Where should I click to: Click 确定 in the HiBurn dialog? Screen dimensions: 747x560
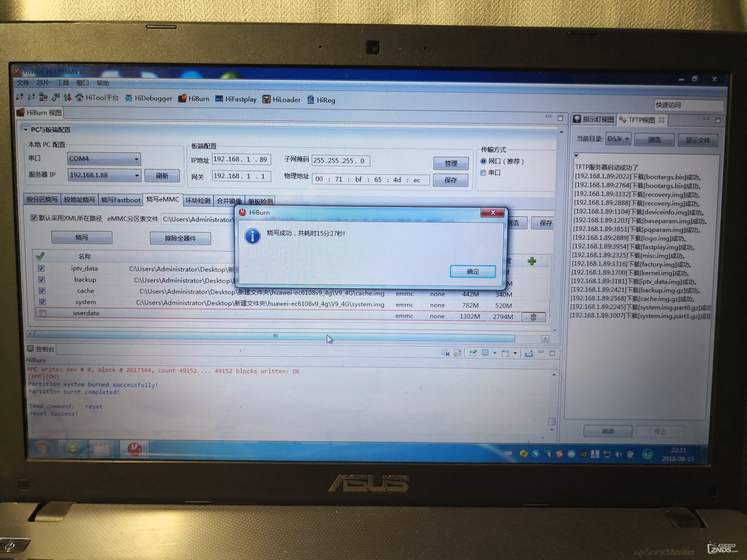point(473,271)
